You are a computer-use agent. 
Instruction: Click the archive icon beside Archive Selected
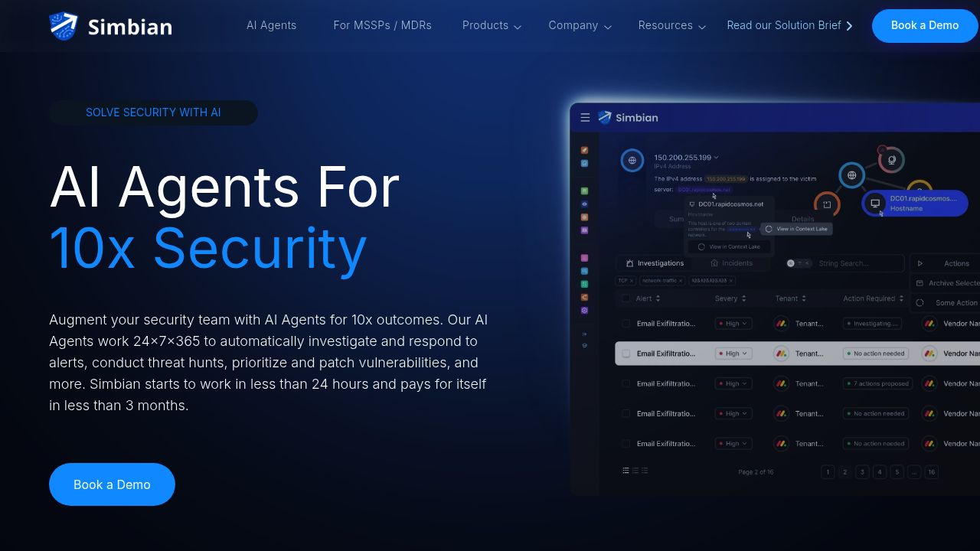(x=920, y=283)
